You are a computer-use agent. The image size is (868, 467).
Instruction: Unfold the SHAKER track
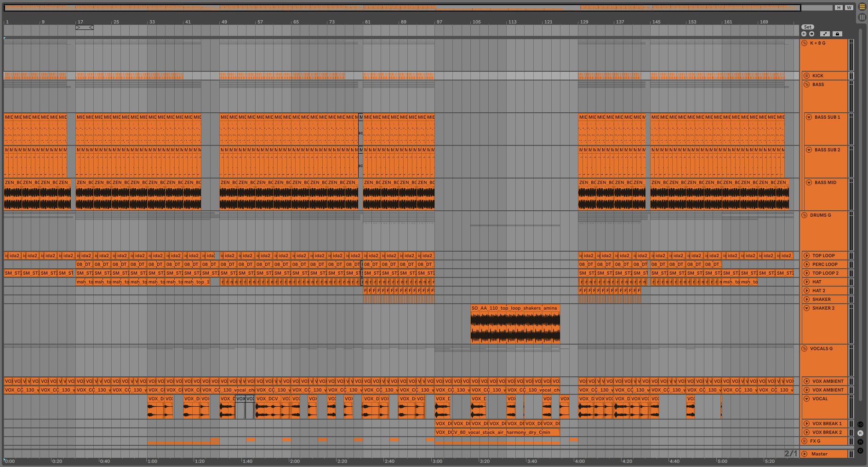tap(806, 300)
